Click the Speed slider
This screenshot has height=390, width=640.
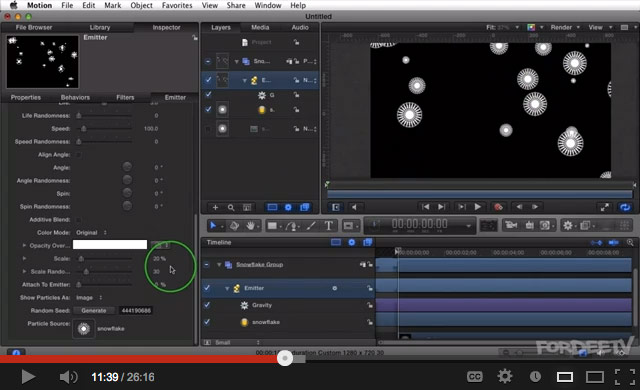[x=104, y=129]
